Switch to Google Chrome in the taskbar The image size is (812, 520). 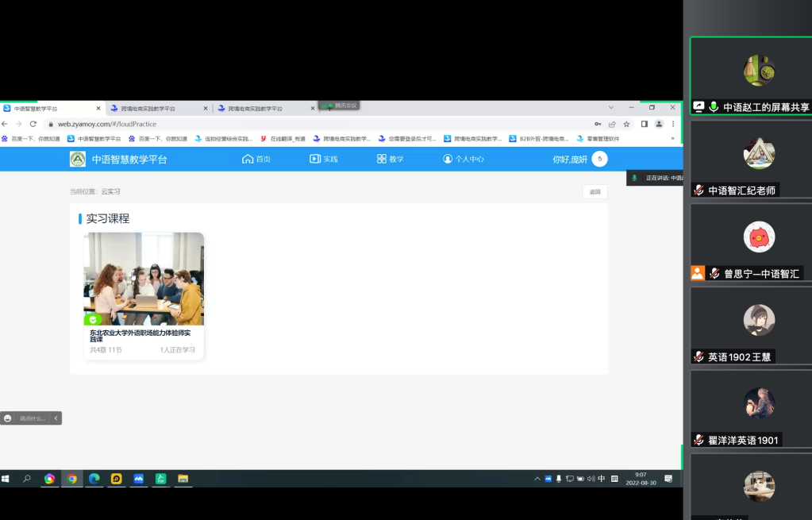pyautogui.click(x=72, y=479)
